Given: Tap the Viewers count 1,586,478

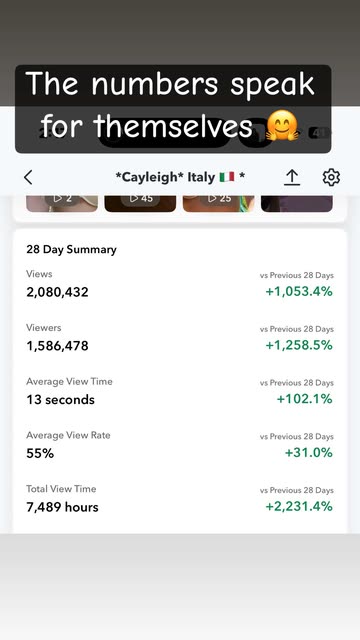Looking at the screenshot, I should (x=57, y=346).
